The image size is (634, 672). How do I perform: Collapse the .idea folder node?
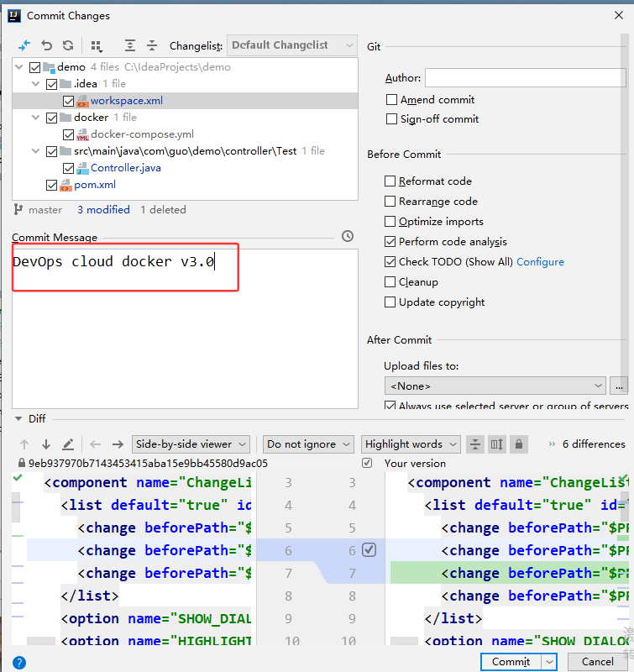click(x=35, y=83)
